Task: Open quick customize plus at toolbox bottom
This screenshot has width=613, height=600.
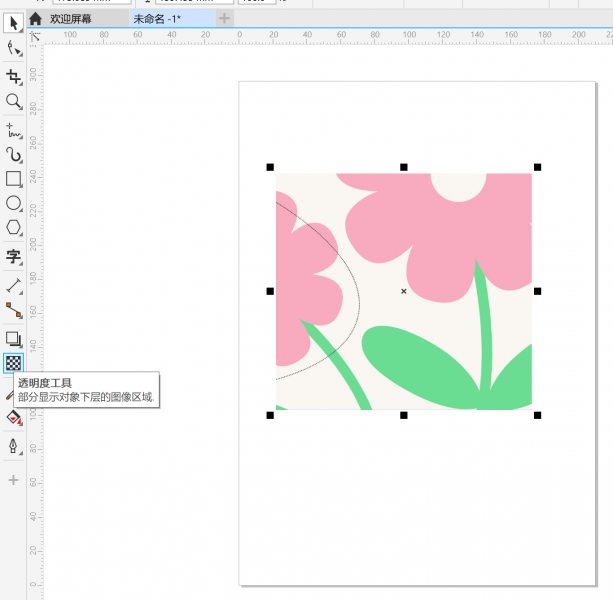Action: click(x=14, y=481)
